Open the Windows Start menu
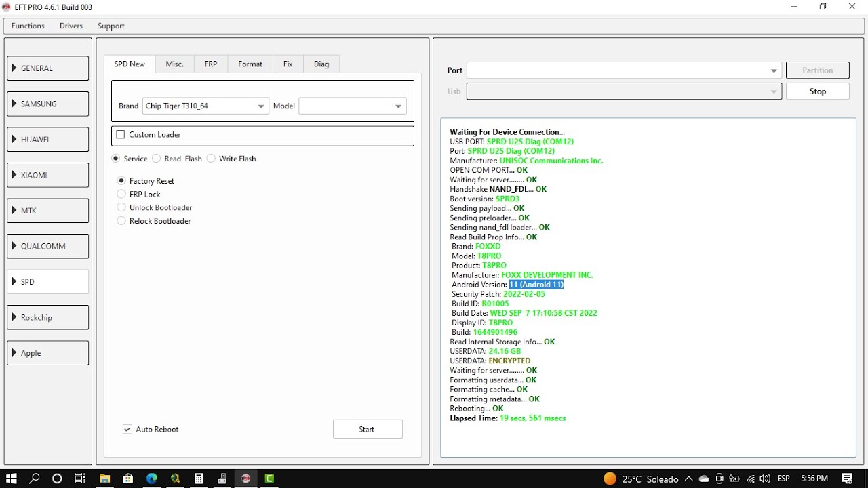868x488 pixels. [12, 479]
